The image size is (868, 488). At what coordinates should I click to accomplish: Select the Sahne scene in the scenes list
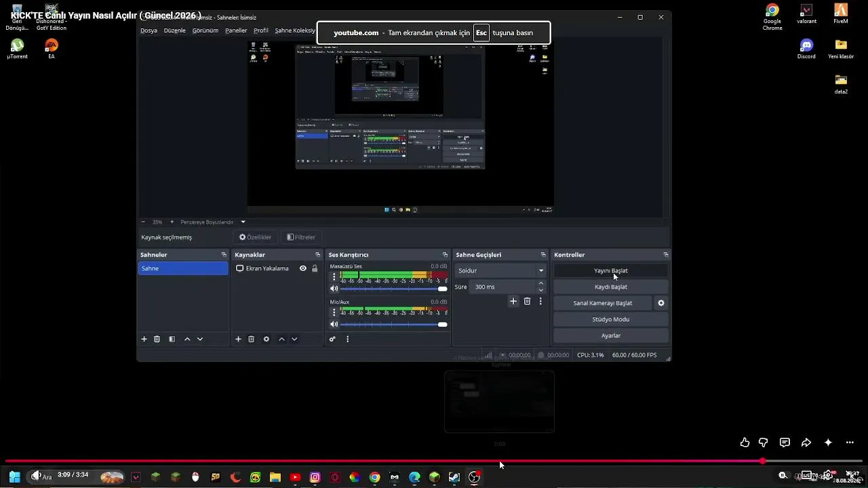pos(183,268)
